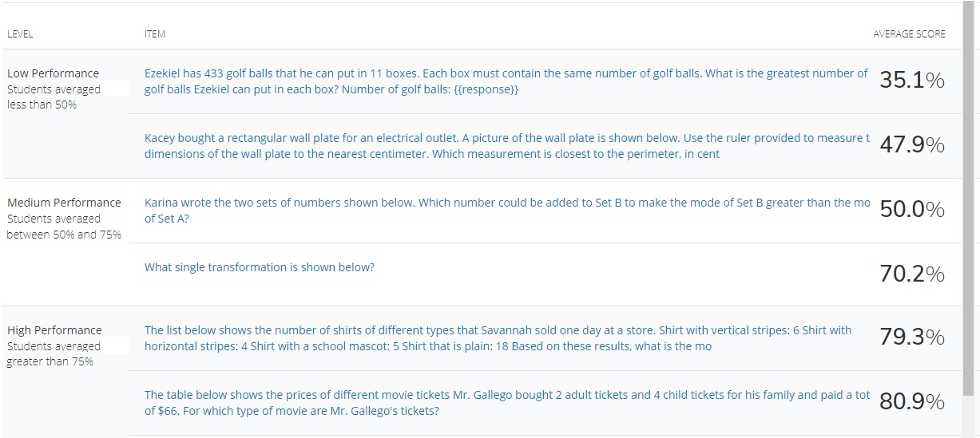Select the High Performance level label

coord(54,330)
